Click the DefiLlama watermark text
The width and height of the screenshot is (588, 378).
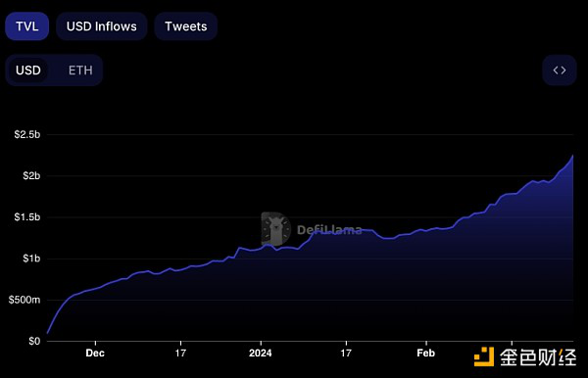(329, 230)
